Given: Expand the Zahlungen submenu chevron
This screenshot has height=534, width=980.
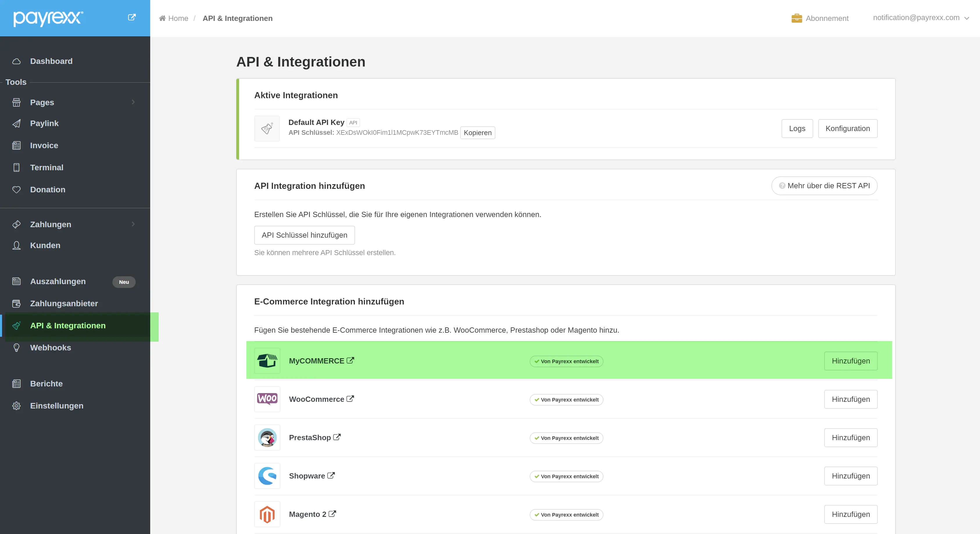Looking at the screenshot, I should point(133,224).
